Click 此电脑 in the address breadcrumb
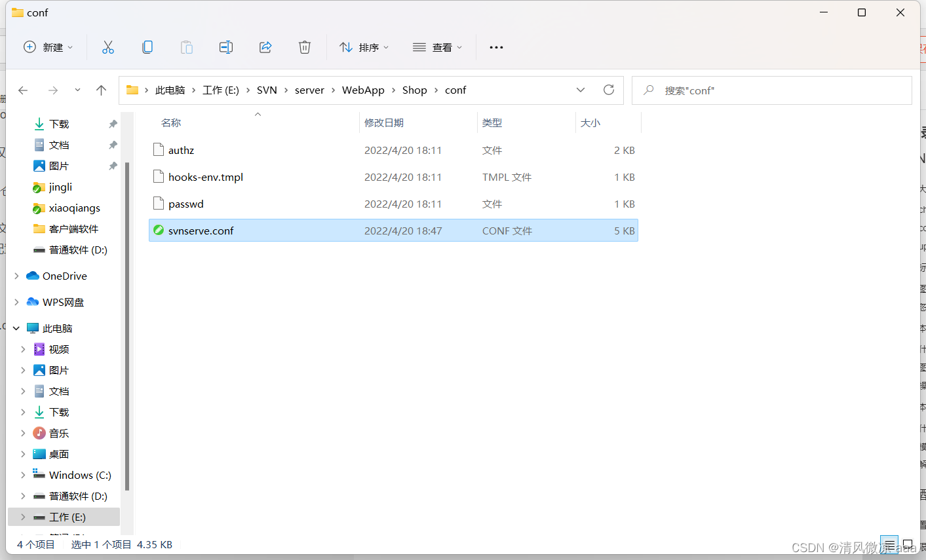Image resolution: width=926 pixels, height=560 pixels. (170, 90)
